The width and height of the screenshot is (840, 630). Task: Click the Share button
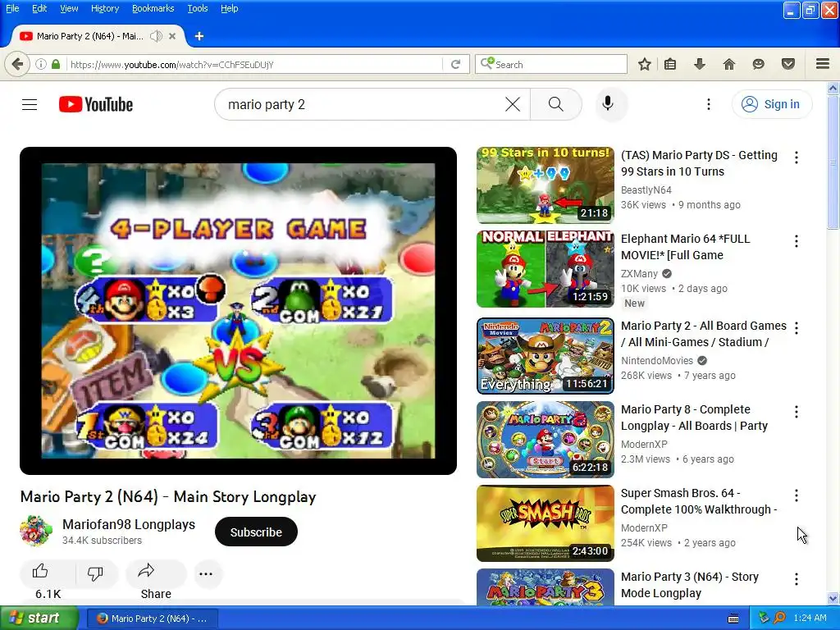[156, 573]
